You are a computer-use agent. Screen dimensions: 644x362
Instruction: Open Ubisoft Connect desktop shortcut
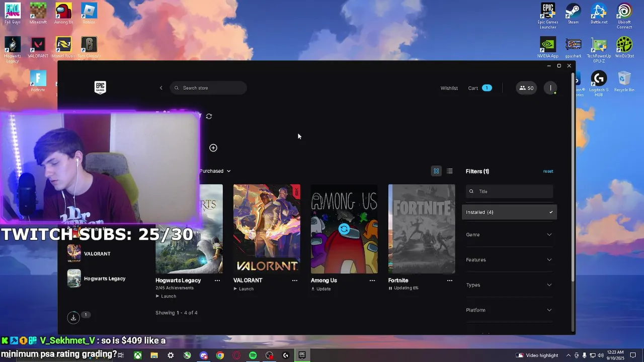[624, 16]
